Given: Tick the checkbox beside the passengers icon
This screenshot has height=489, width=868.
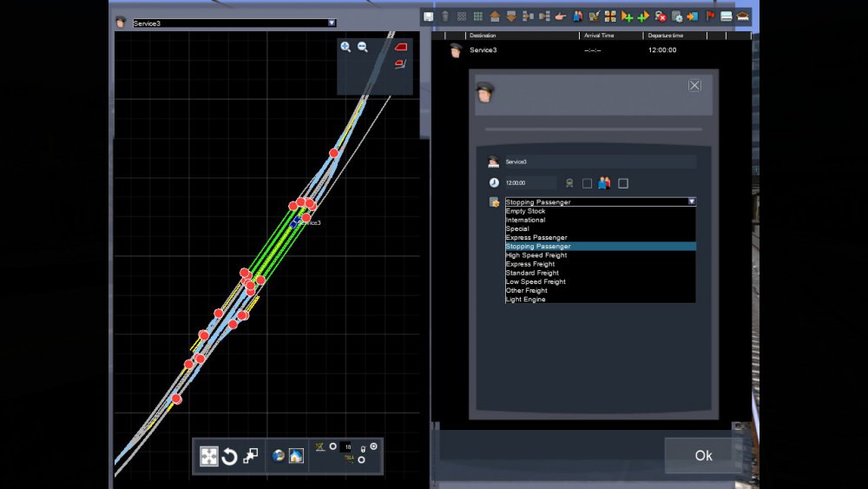Looking at the screenshot, I should [x=623, y=183].
